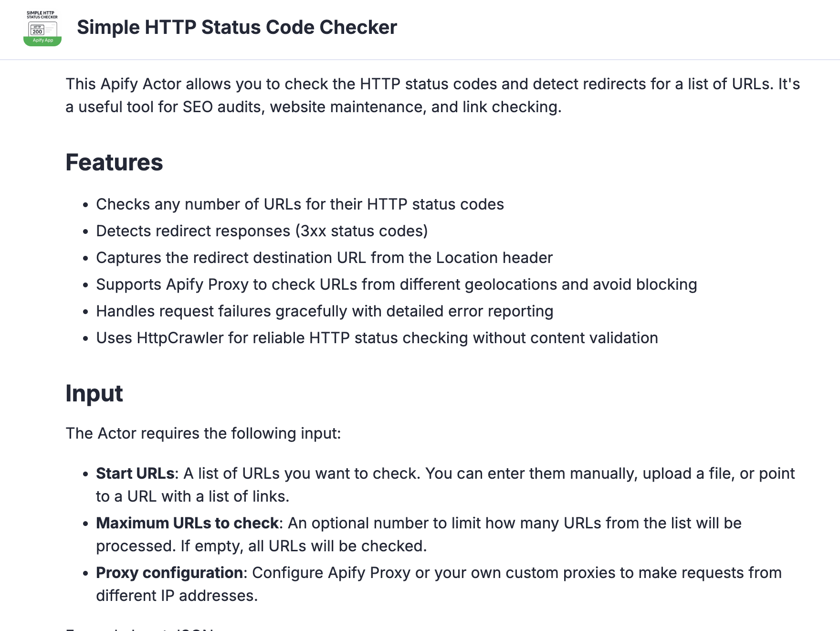This screenshot has height=631, width=840.
Task: Click the Input section heading
Action: click(x=94, y=393)
